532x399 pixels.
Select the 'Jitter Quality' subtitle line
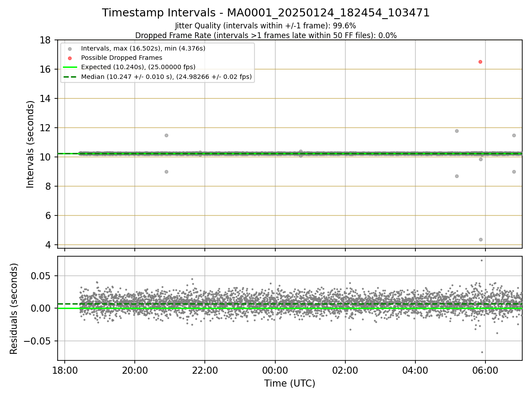pos(266,26)
